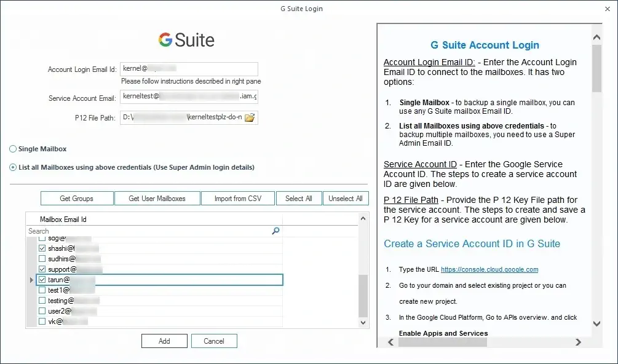
Task: Click the Create a Service Account ID heading
Action: click(472, 244)
